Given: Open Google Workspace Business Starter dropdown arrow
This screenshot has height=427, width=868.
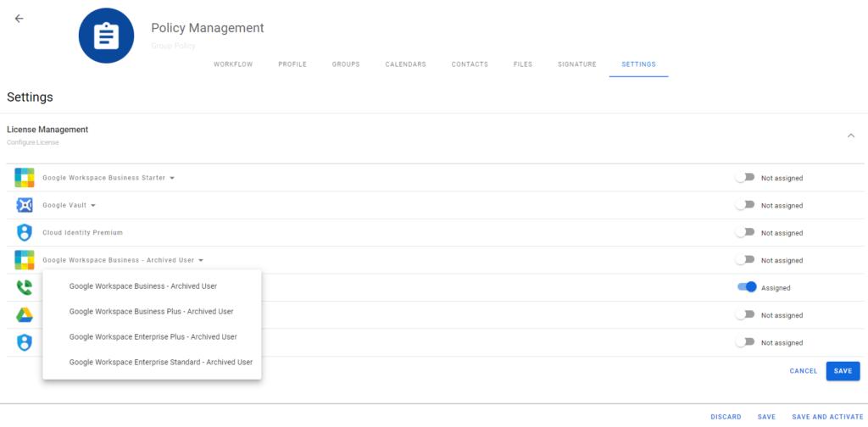Looking at the screenshot, I should (x=172, y=178).
